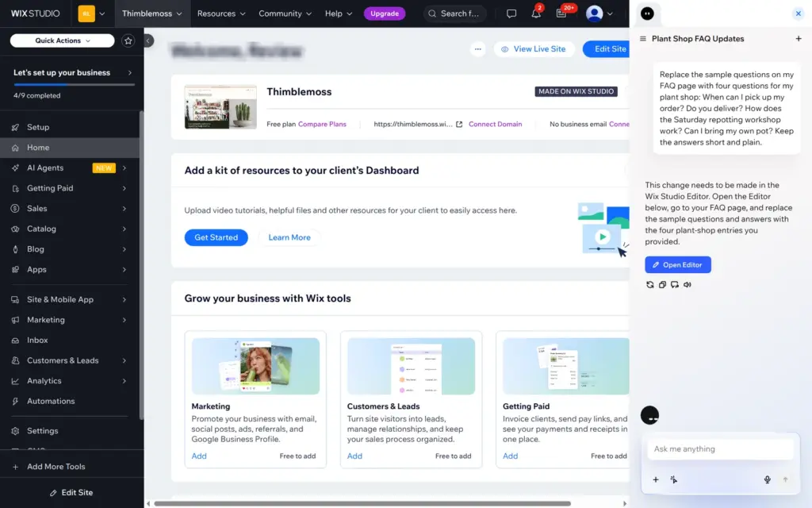The height and width of the screenshot is (508, 812).
Task: Read the response aloud with speaker icon
Action: (x=688, y=285)
